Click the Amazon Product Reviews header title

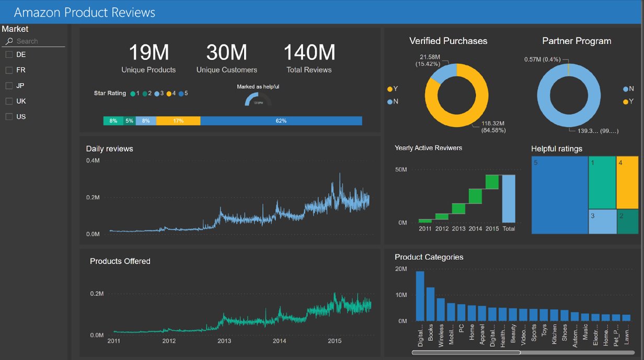[85, 12]
